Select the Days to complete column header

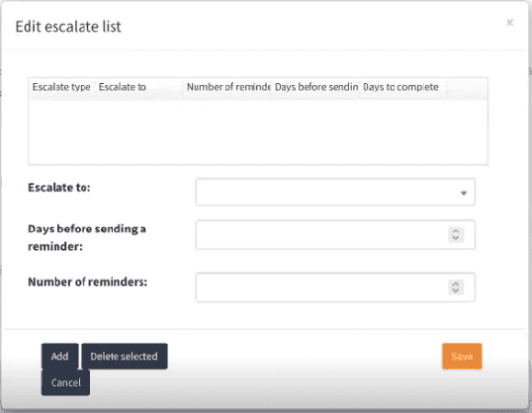[402, 87]
